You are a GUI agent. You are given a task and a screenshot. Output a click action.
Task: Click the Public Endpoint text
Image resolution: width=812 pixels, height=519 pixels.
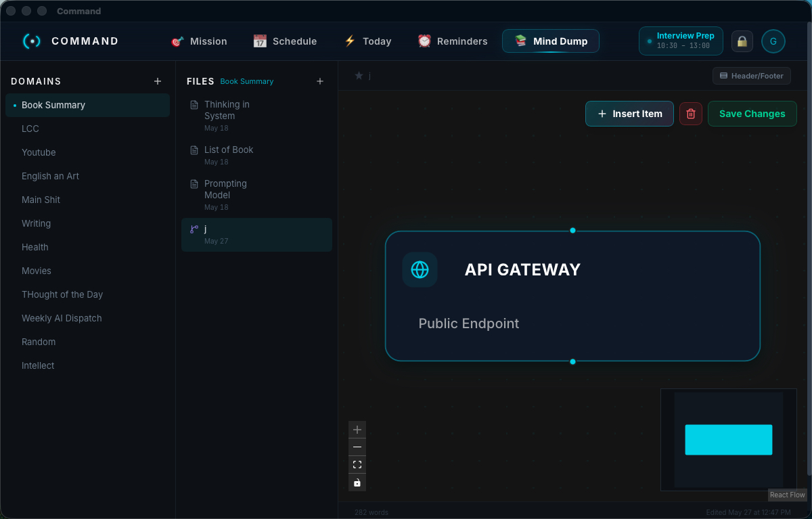[x=469, y=323]
